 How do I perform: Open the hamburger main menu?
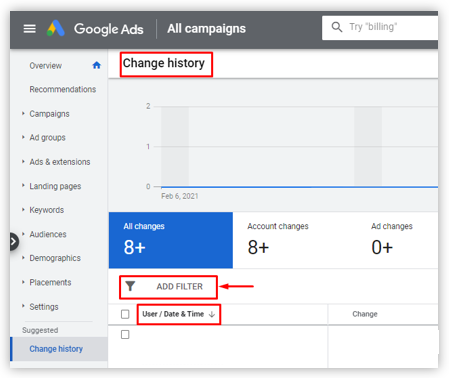pyautogui.click(x=30, y=29)
